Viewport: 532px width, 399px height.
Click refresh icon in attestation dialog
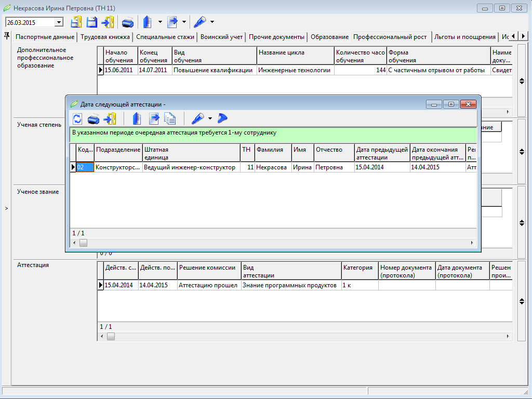(77, 119)
